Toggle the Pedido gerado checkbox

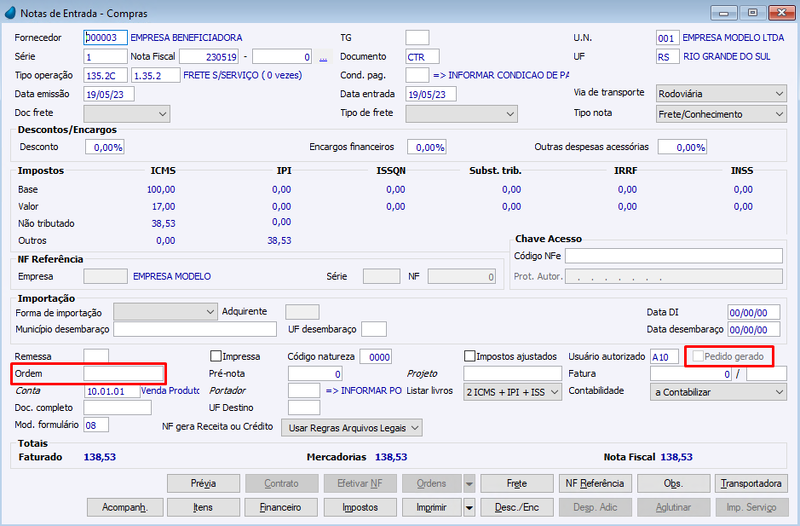[x=697, y=356]
